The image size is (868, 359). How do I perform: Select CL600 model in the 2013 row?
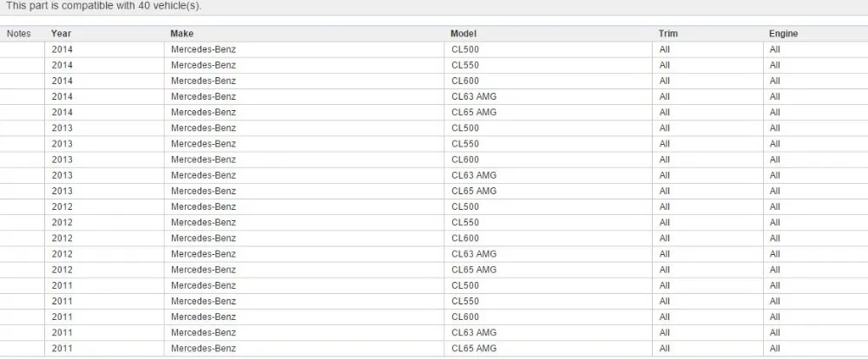[465, 160]
